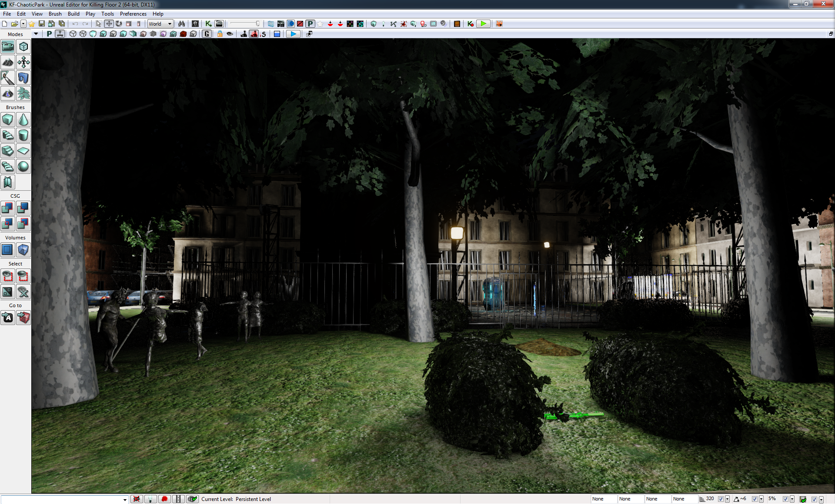The width and height of the screenshot is (835, 504).
Task: Open Matinee clapperboard icon
Action: (219, 24)
